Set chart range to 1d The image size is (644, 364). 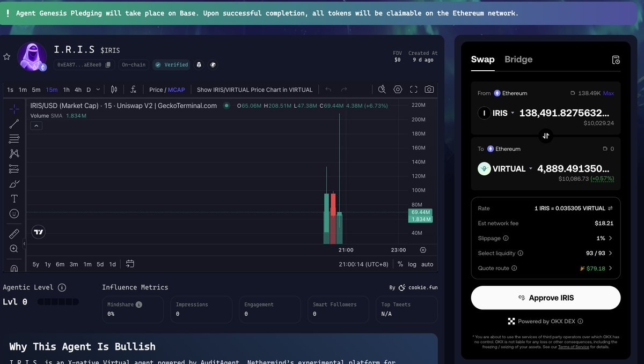113,264
